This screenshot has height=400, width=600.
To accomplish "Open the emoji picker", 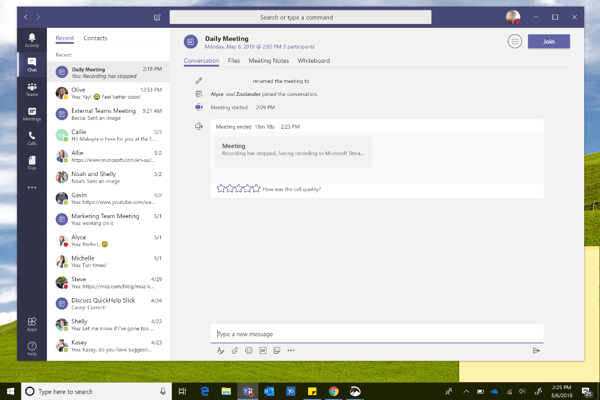I will 249,350.
